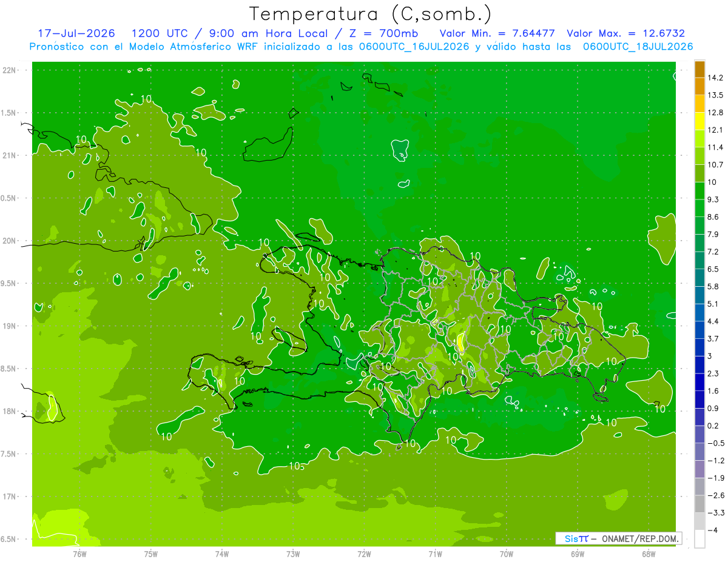Click the '74W' longitude label
This screenshot has height=562, width=728.
(x=221, y=554)
